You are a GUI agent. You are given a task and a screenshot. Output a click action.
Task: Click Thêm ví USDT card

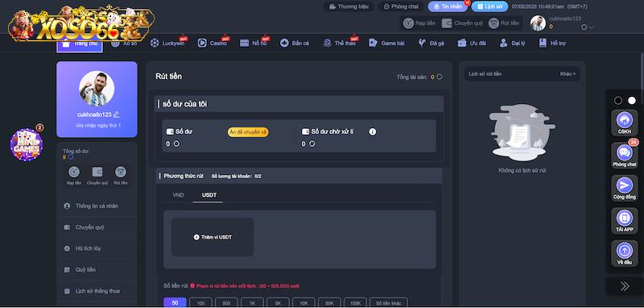(213, 237)
